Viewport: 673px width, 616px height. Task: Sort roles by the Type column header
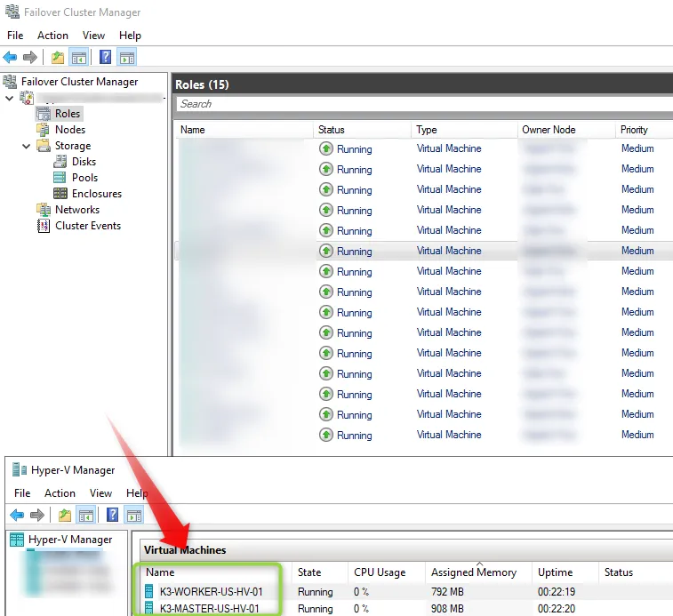tap(464, 130)
